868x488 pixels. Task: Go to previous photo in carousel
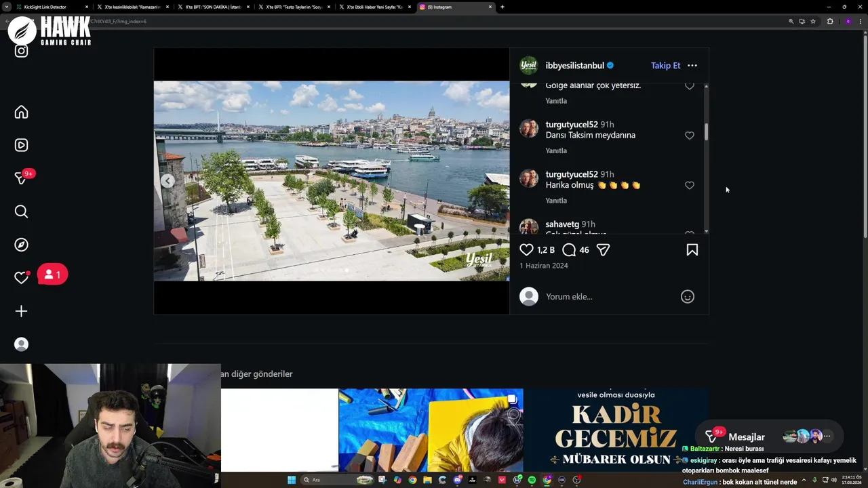click(167, 180)
